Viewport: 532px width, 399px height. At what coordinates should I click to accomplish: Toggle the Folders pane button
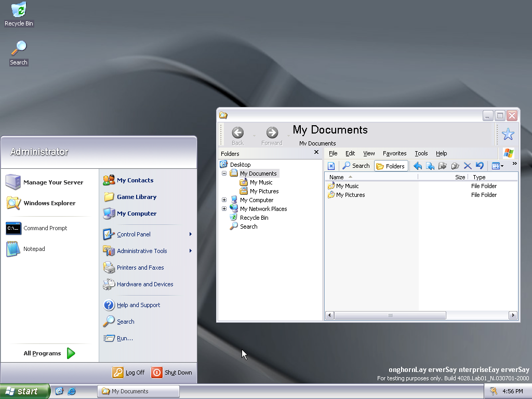(390, 166)
